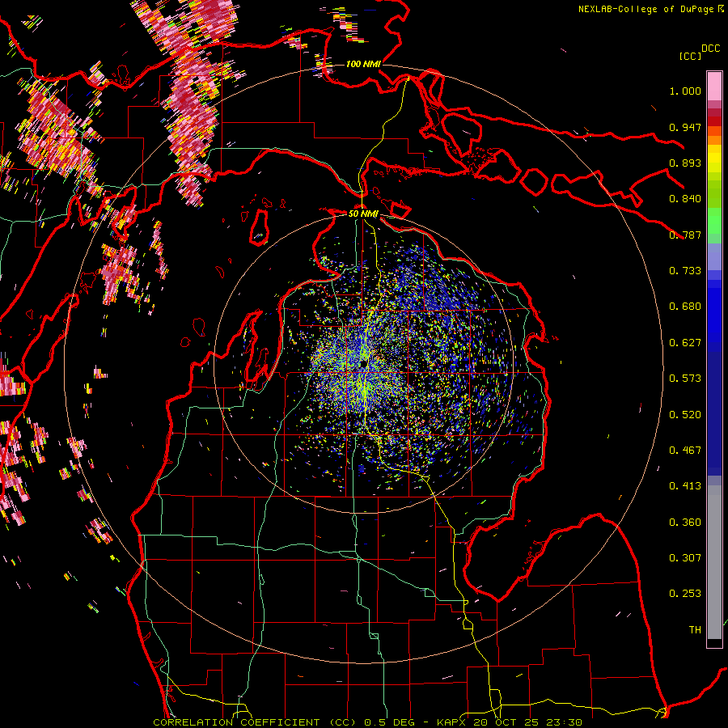Screen dimensions: 728x728
Task: Click the 0.733 scale value
Action: pos(685,271)
